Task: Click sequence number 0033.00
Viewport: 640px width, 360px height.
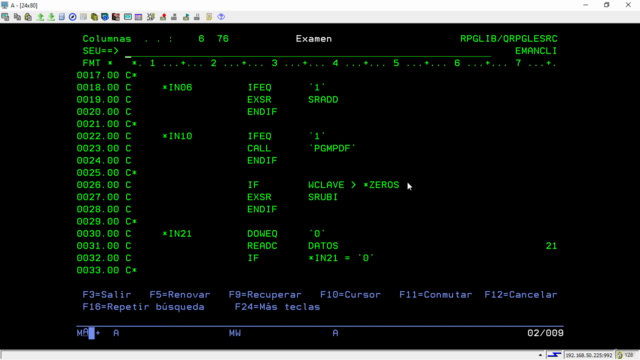Action: pos(98,271)
